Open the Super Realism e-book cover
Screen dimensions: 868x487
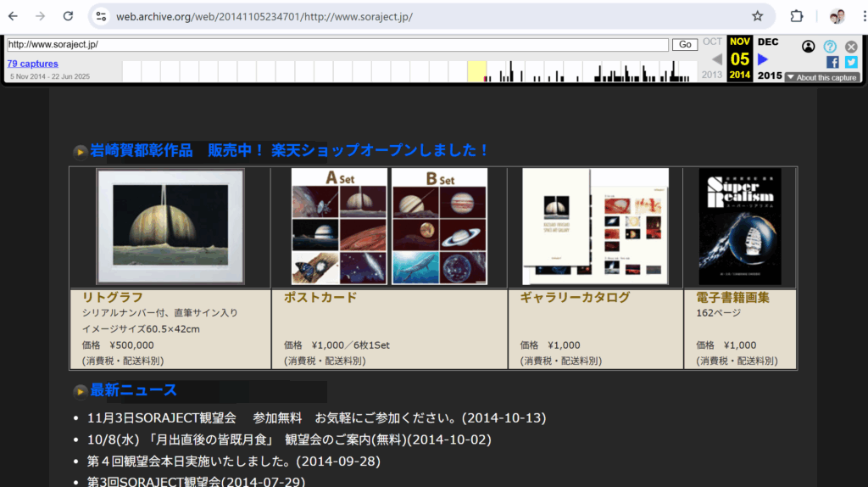pos(740,226)
